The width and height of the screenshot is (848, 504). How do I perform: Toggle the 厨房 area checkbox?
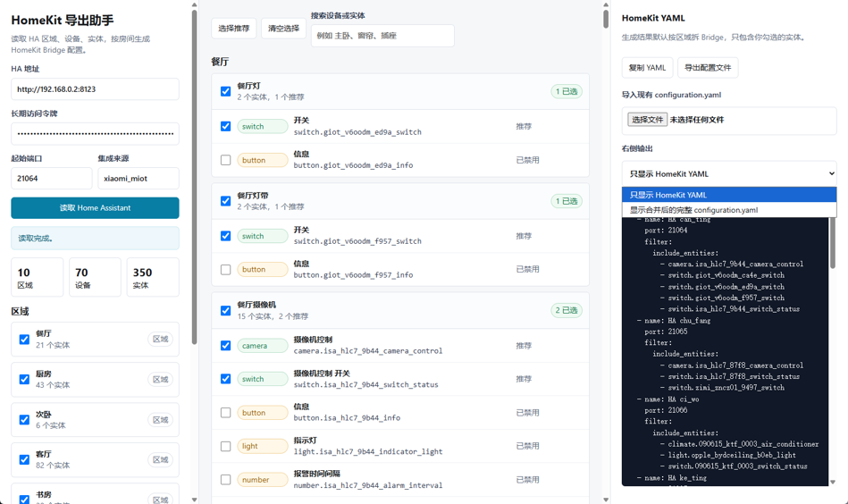pos(24,379)
